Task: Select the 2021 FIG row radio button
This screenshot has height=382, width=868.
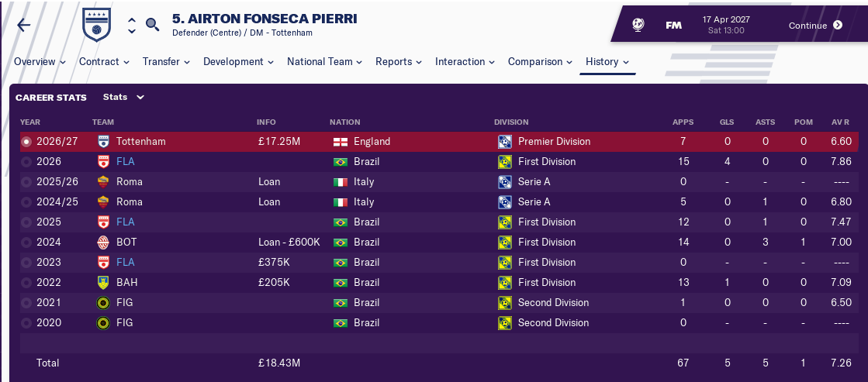Action: point(27,303)
